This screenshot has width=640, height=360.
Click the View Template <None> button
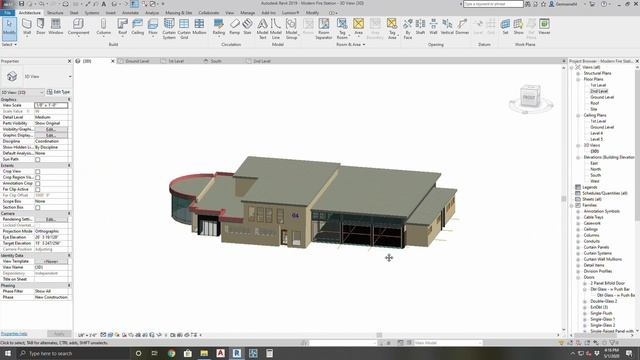click(x=51, y=261)
